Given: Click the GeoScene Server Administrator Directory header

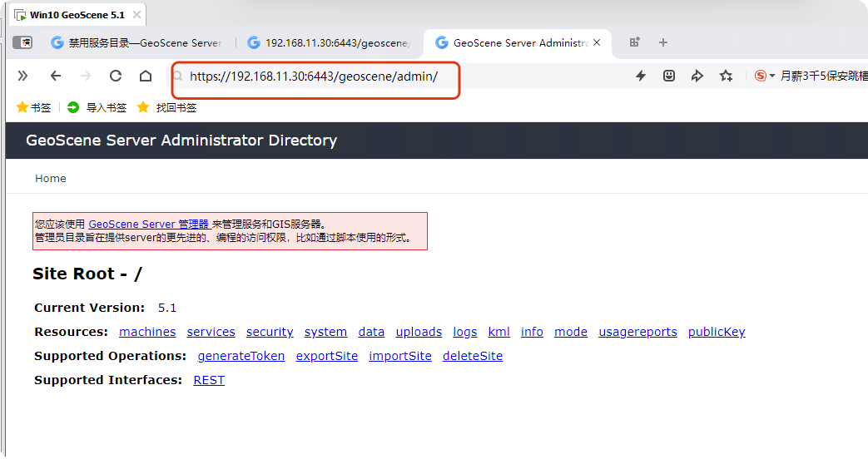Looking at the screenshot, I should click(x=181, y=141).
